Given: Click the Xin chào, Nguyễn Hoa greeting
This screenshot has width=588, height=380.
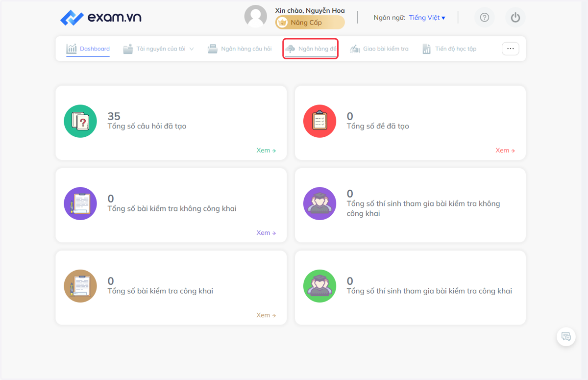Looking at the screenshot, I should 310,11.
